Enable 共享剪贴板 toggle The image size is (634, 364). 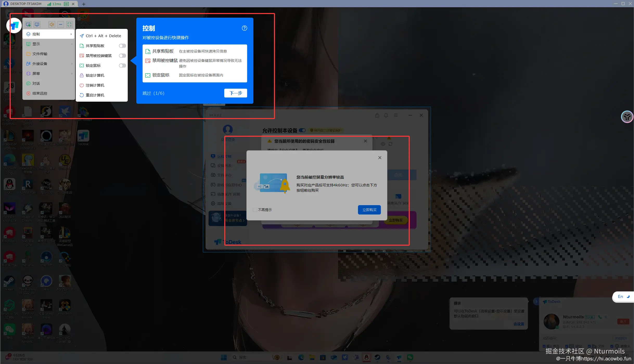[122, 46]
